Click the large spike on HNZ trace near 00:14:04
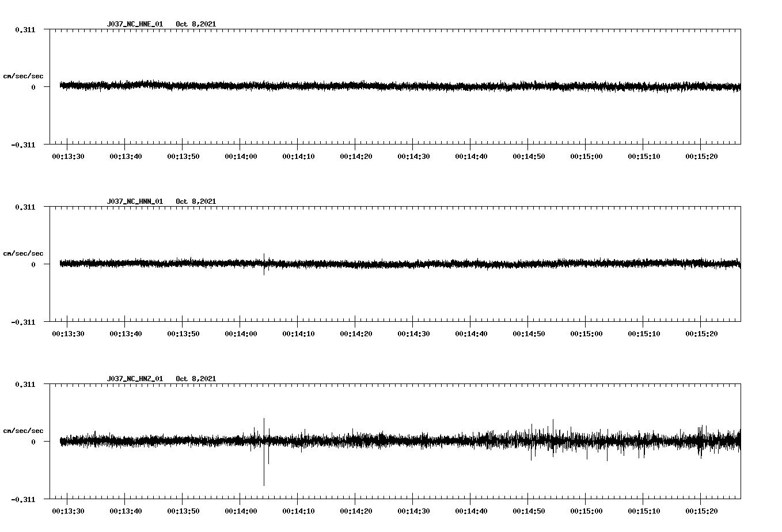782x532 pixels. pyautogui.click(x=264, y=452)
